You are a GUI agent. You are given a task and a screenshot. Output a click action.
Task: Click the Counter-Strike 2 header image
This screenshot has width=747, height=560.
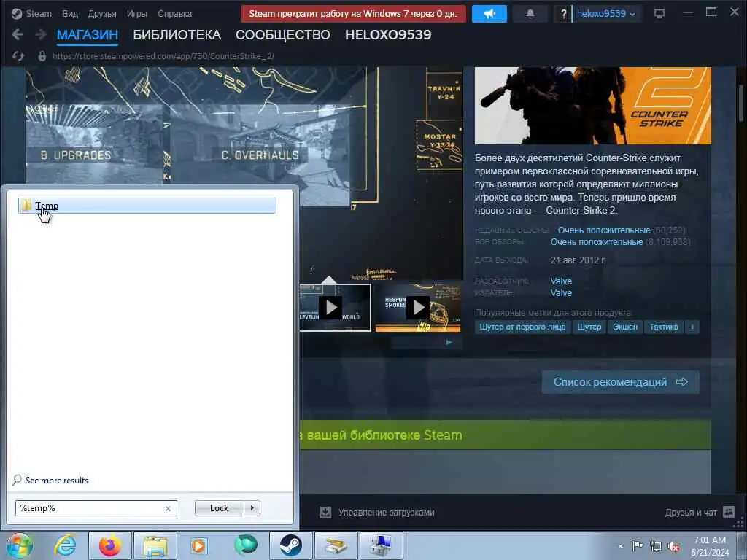(592, 105)
